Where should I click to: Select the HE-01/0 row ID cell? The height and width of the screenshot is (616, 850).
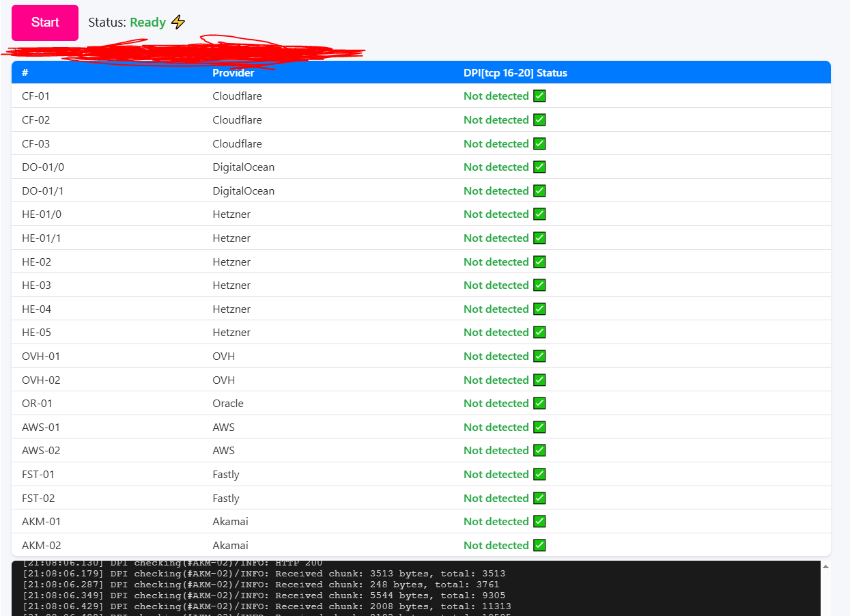[42, 214]
